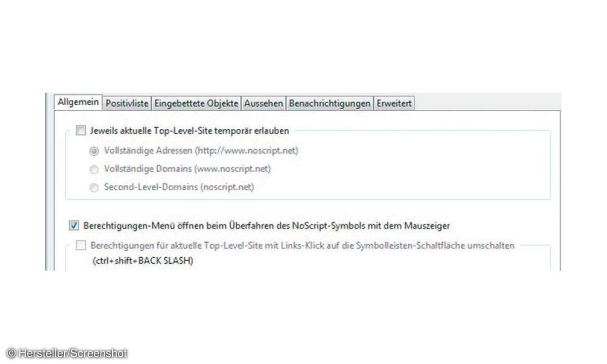Switch to the Allgemein tab
Viewport: 607px width, 364px height.
[x=78, y=102]
